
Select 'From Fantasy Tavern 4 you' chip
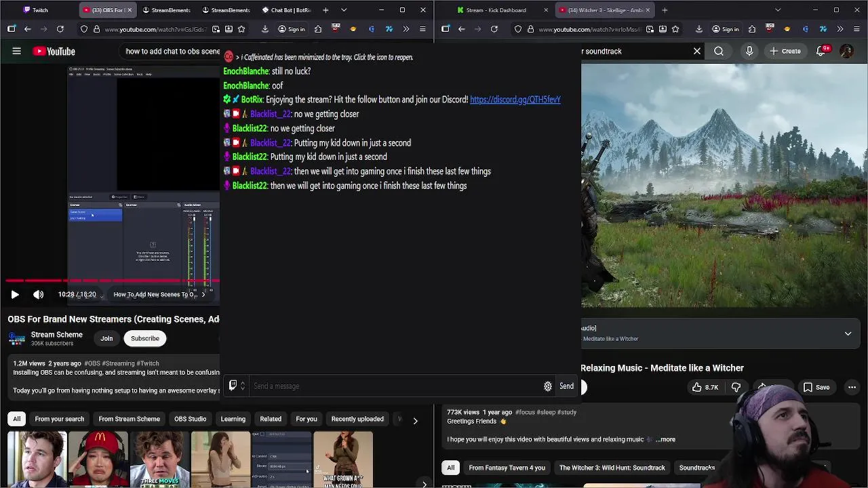507,468
